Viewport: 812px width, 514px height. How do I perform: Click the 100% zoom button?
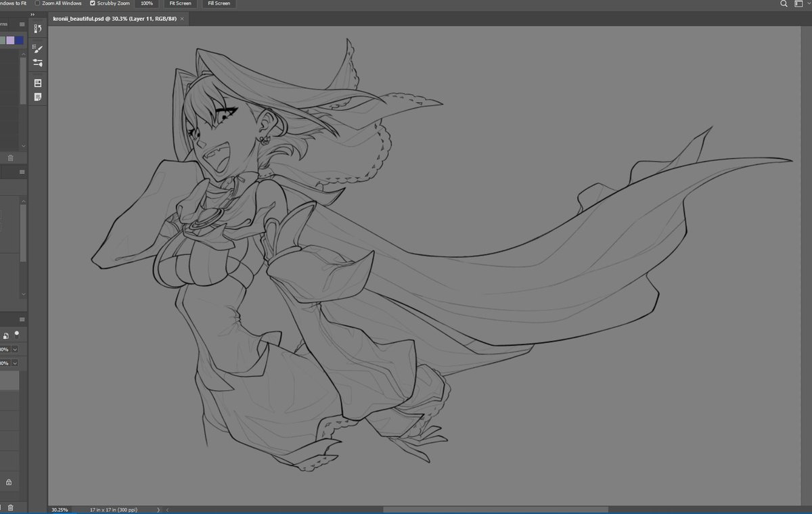tap(146, 3)
